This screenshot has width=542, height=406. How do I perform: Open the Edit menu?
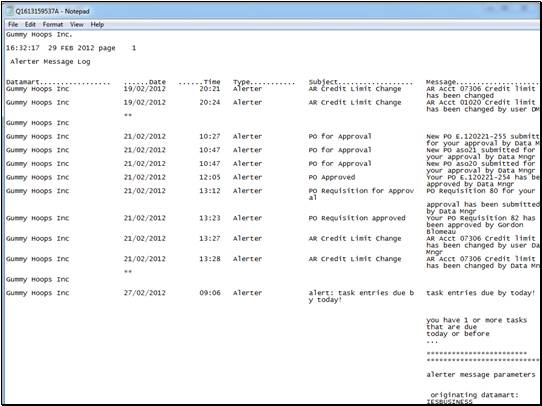pyautogui.click(x=30, y=25)
